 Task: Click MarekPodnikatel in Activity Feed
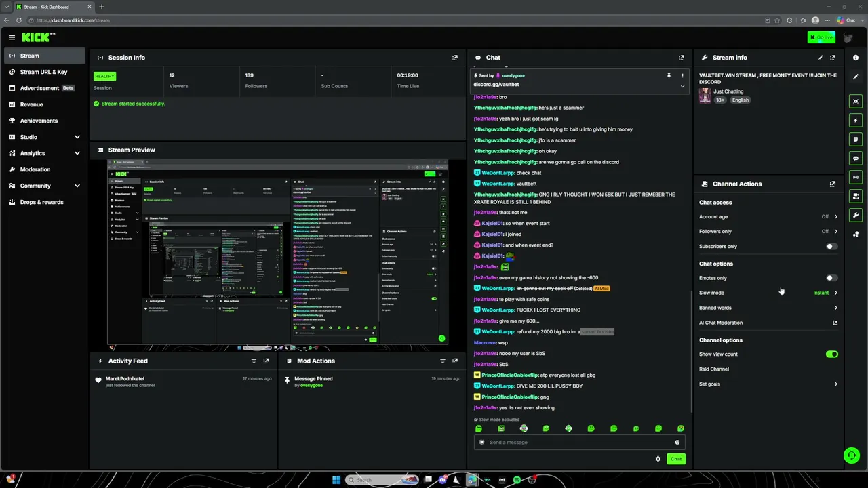[125, 378]
